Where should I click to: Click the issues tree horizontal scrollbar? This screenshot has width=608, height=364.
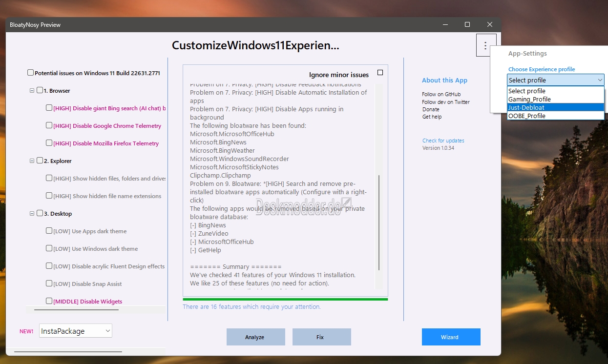click(76, 310)
